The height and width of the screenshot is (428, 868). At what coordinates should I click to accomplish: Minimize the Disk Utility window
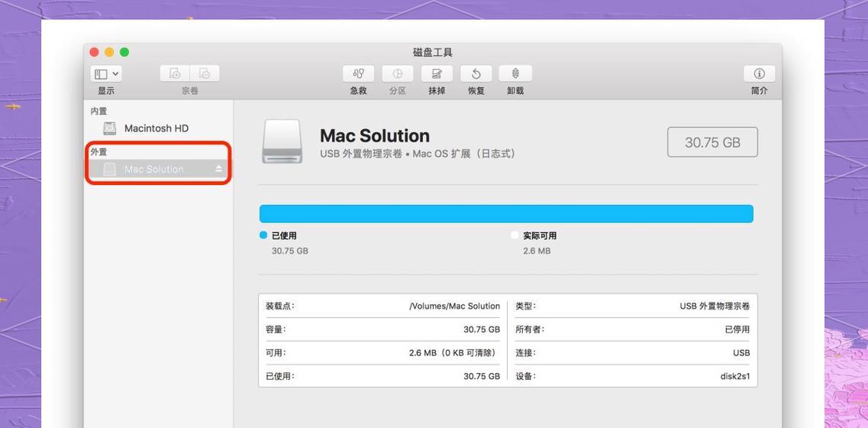(x=109, y=52)
